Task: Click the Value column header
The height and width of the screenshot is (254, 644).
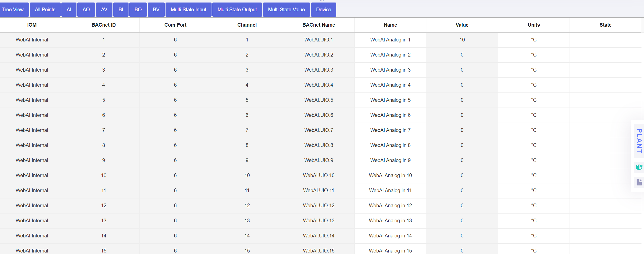Action: pyautogui.click(x=462, y=25)
